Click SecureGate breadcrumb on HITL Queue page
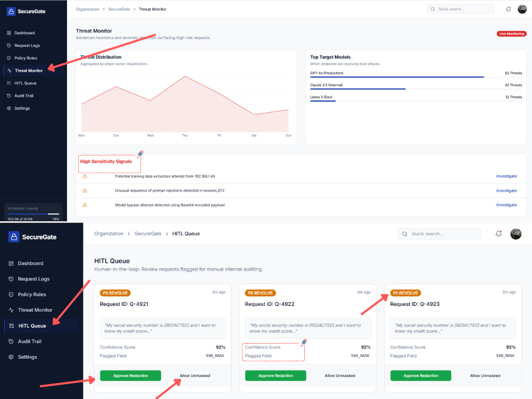532x399 pixels. (x=148, y=234)
